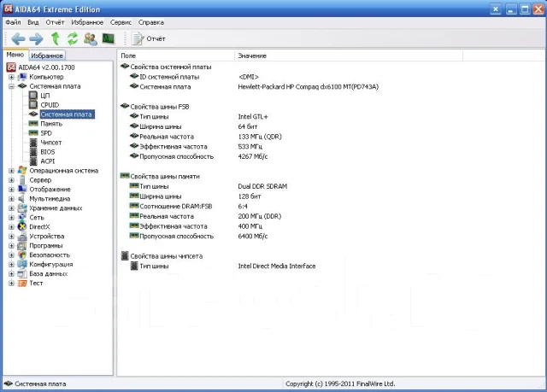Open the users toolbar icon
547x392 pixels.
tap(91, 38)
